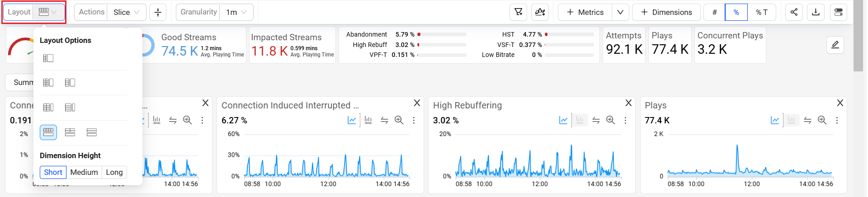This screenshot has width=868, height=197.
Task: Select the single-panel layout option icon
Action: click(x=48, y=58)
